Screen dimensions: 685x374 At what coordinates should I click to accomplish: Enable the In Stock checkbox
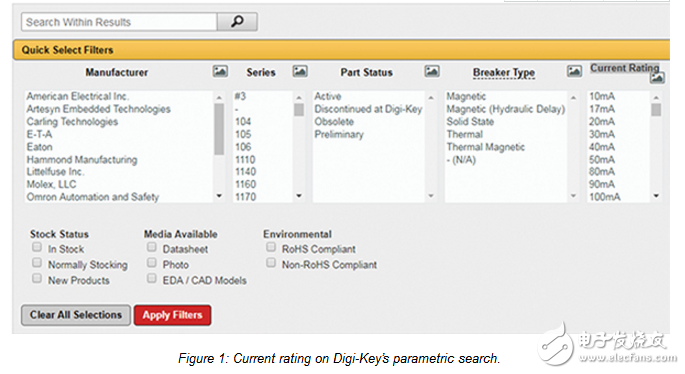coord(37,247)
